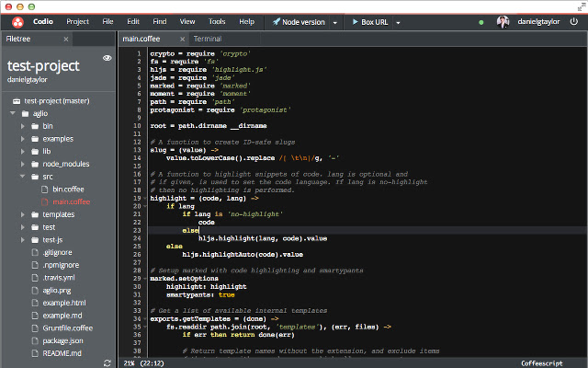Select the main.coffee editor tab
The height and width of the screenshot is (368, 588).
[x=141, y=39]
